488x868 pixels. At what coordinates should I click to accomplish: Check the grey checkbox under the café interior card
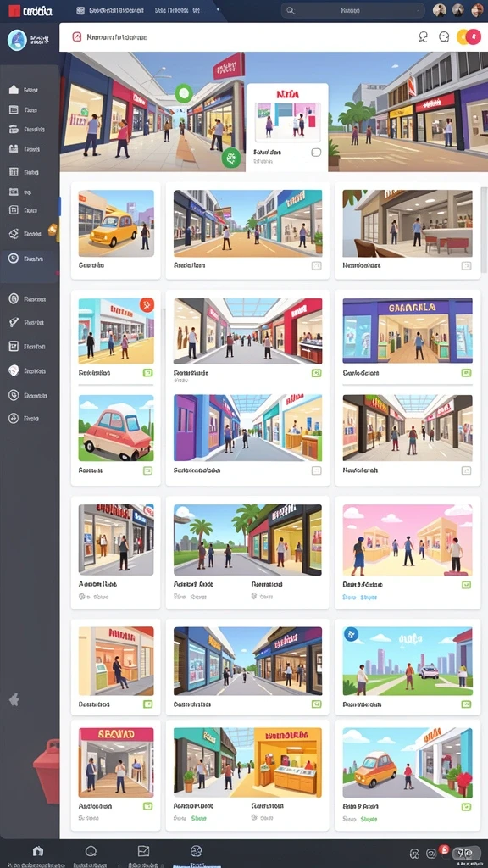[466, 265]
